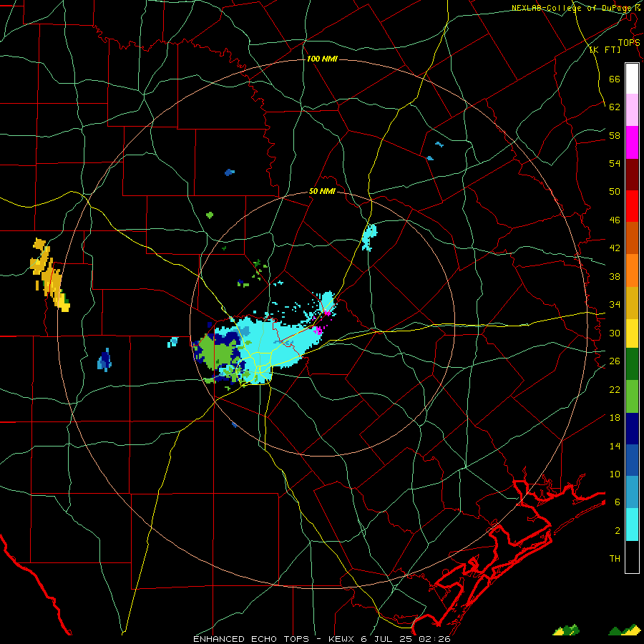The width and height of the screenshot is (644, 644).
Task: Choose the dark orange legend swatch
Action: [x=632, y=238]
